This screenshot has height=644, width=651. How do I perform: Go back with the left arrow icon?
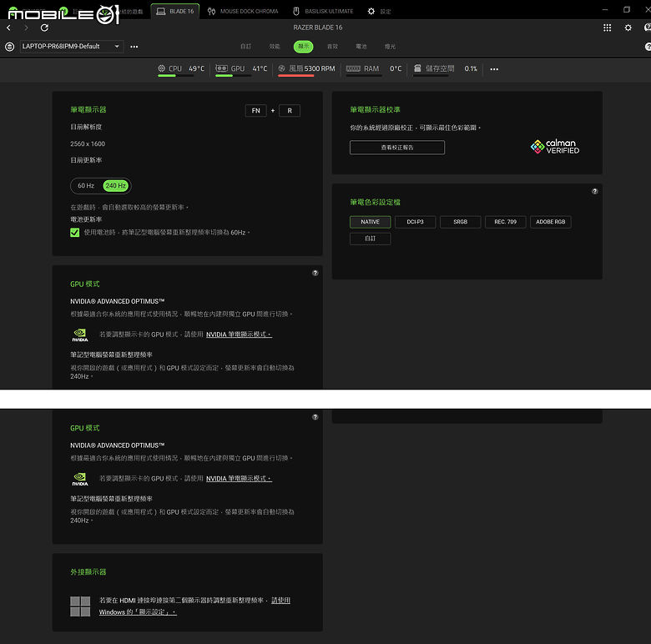tap(8, 28)
